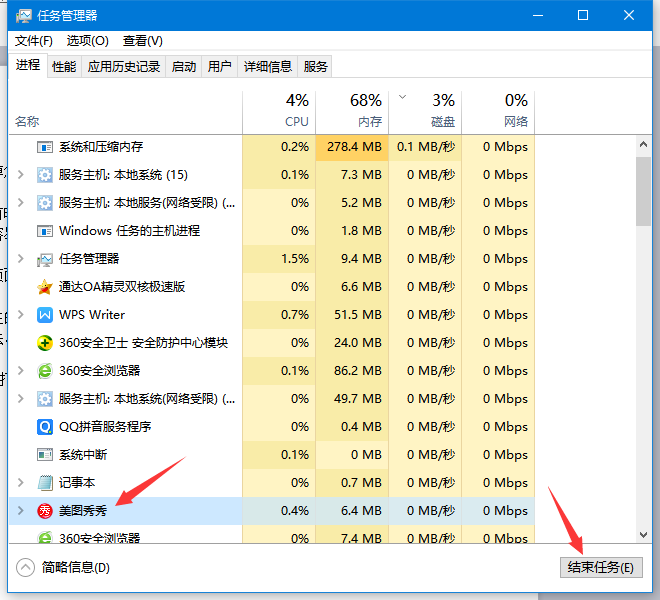Click the QQ拼音服务程序 icon
660x600 pixels.
(x=45, y=427)
